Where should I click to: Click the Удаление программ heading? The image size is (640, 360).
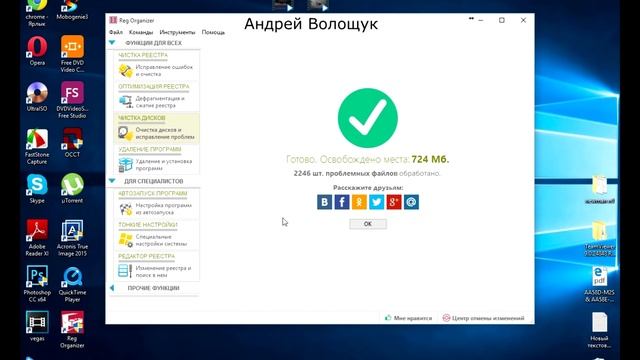coord(149,149)
